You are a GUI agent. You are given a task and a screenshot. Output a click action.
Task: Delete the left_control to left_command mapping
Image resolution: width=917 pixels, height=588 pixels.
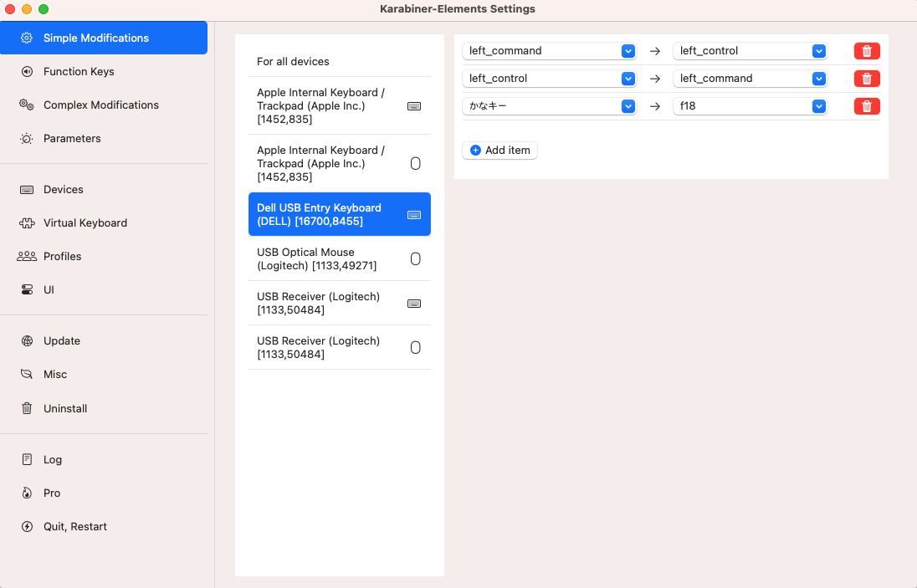[x=867, y=79]
